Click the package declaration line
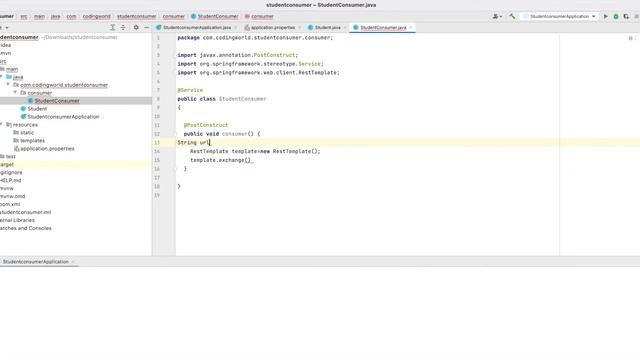Image resolution: width=640 pixels, height=360 pixels. click(255, 38)
